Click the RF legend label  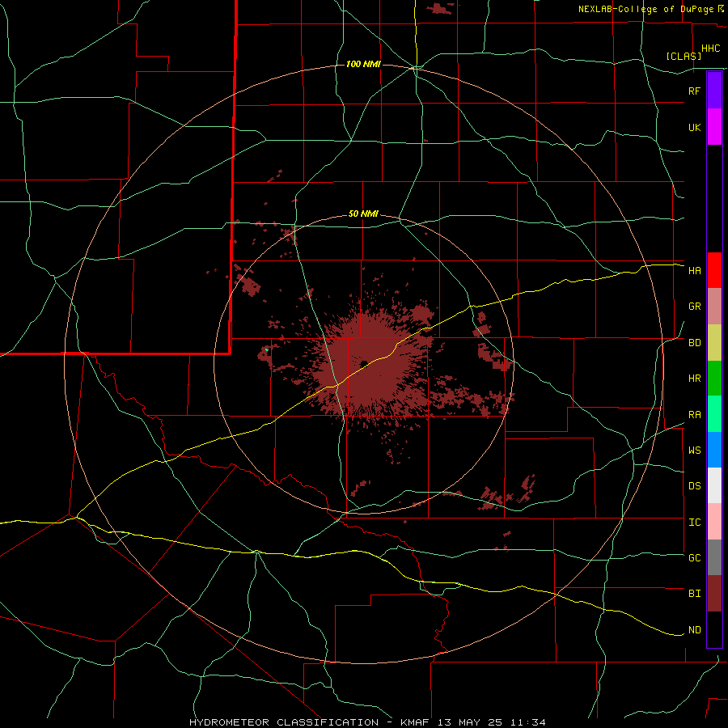(694, 91)
